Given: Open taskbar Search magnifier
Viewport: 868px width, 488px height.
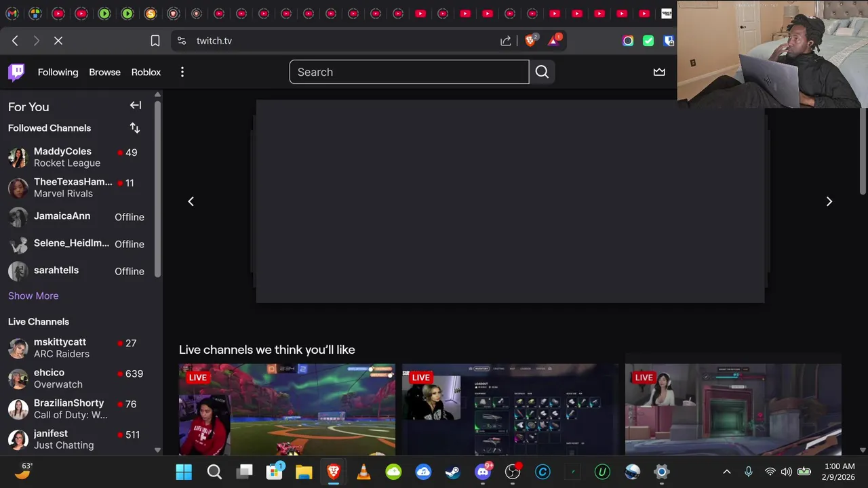Looking at the screenshot, I should [214, 472].
